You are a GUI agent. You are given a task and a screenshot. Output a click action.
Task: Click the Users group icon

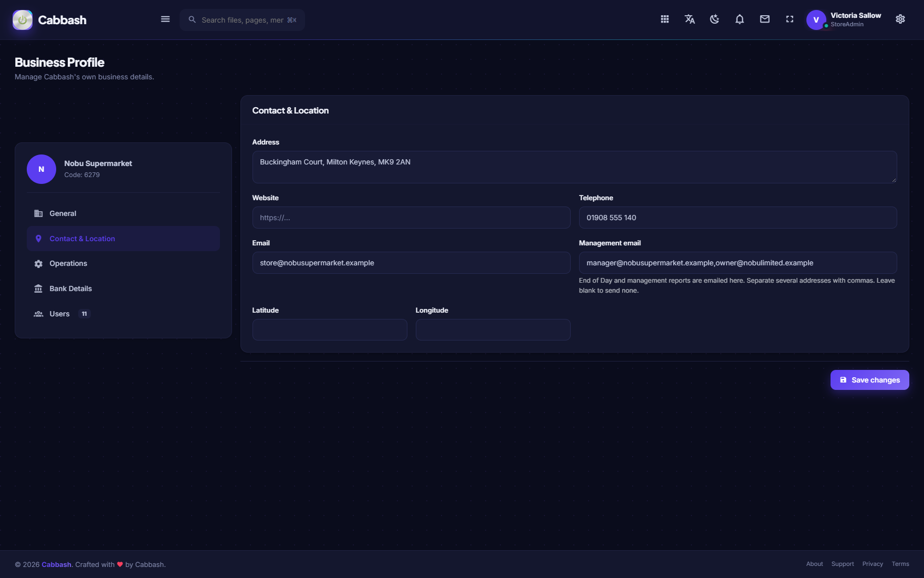click(x=38, y=314)
